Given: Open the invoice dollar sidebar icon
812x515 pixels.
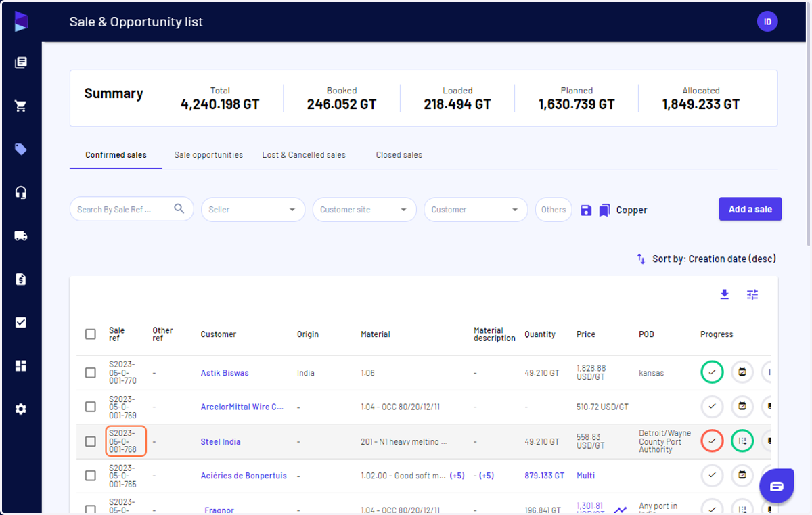Looking at the screenshot, I should tap(21, 279).
